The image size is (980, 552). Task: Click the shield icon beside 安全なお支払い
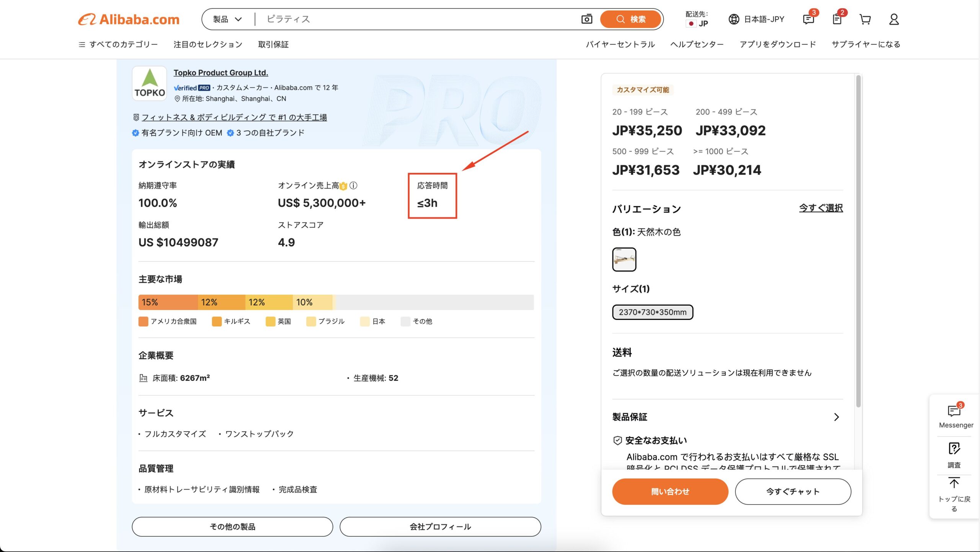[617, 441]
